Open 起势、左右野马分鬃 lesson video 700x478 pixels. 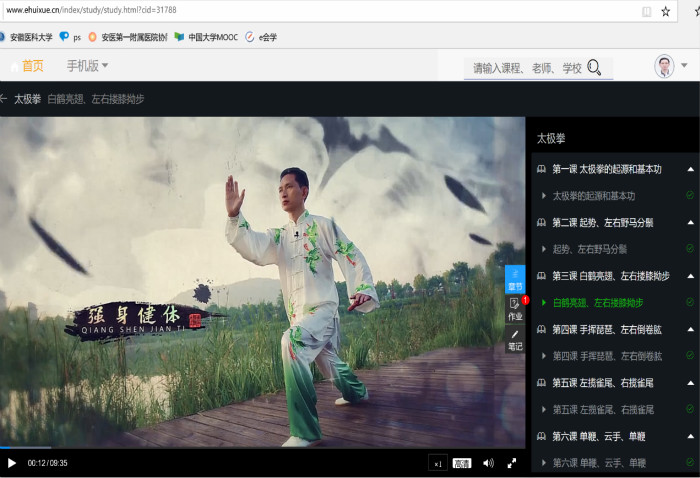point(590,249)
